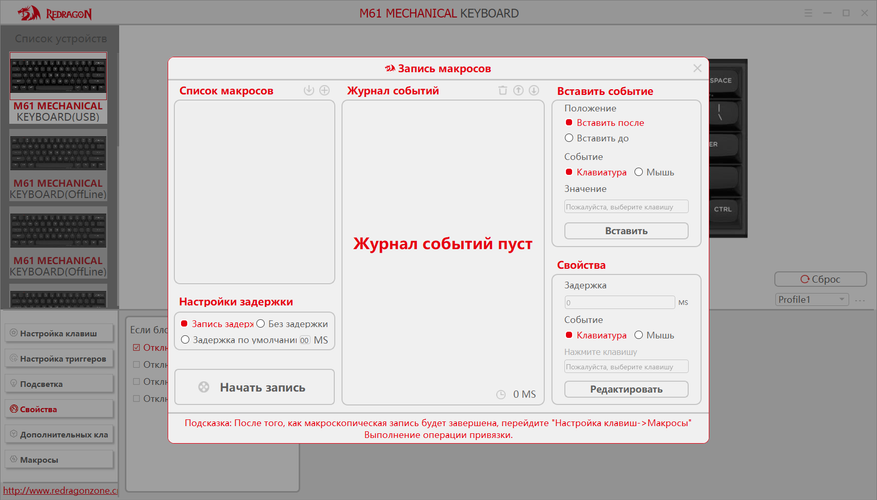Move event down with the down arrow icon

[534, 91]
